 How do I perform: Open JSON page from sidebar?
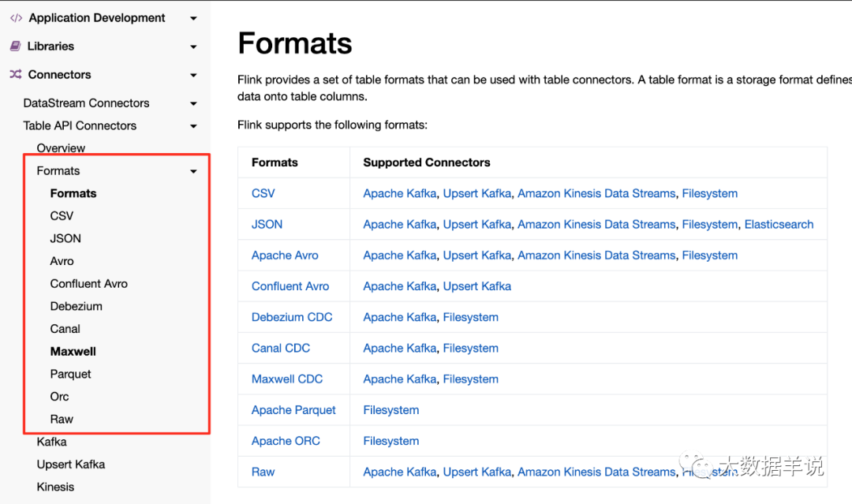point(65,238)
